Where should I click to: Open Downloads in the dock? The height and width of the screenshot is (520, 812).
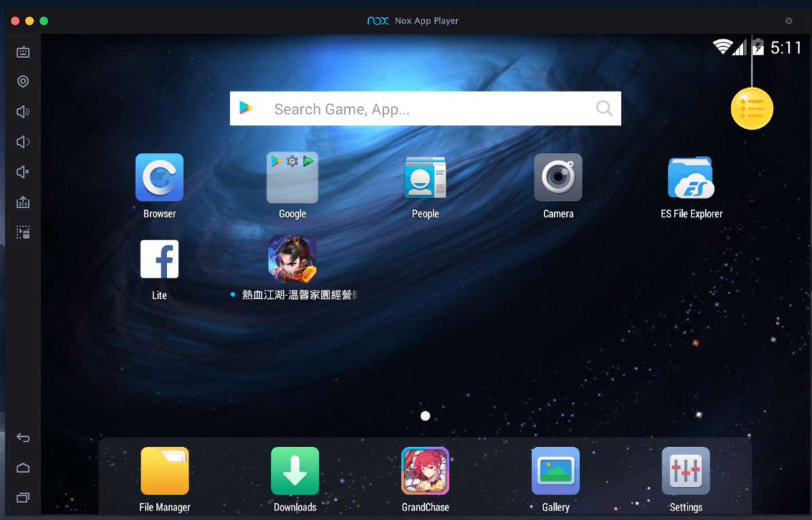[x=295, y=471]
